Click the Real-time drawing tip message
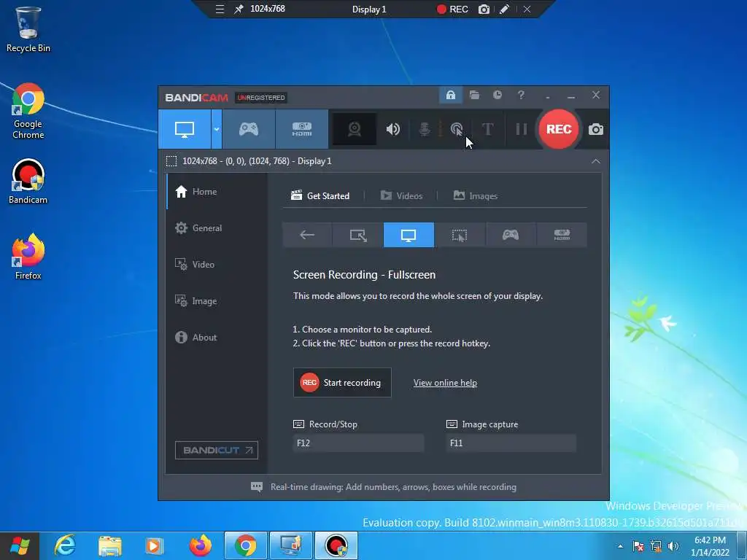This screenshot has width=747, height=560. coord(384,486)
